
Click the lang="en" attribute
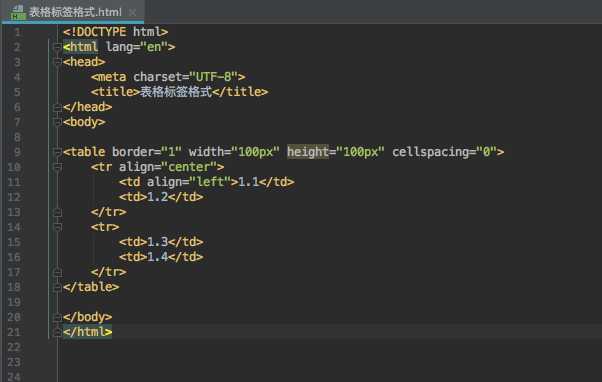coord(137,47)
